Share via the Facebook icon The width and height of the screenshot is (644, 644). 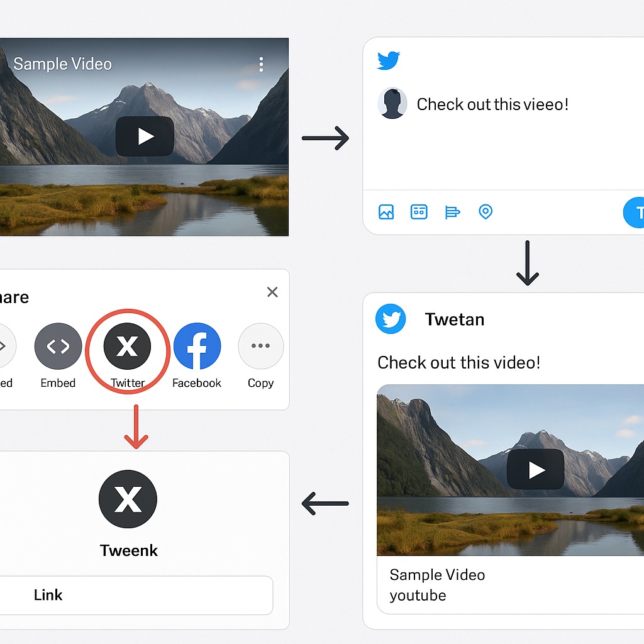tap(197, 347)
